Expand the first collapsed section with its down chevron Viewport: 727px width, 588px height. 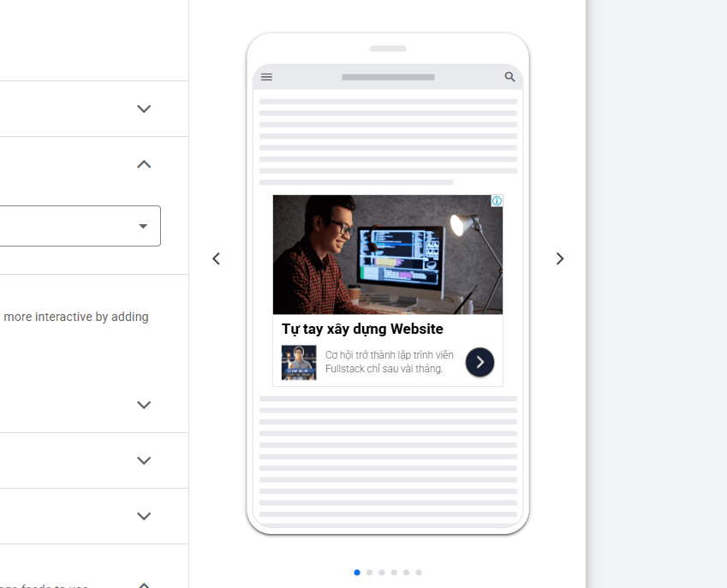point(143,109)
